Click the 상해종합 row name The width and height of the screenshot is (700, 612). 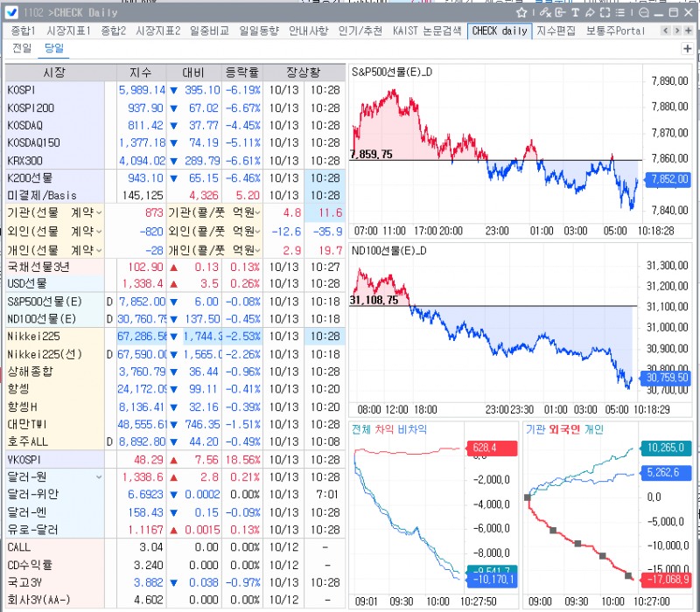(30, 372)
